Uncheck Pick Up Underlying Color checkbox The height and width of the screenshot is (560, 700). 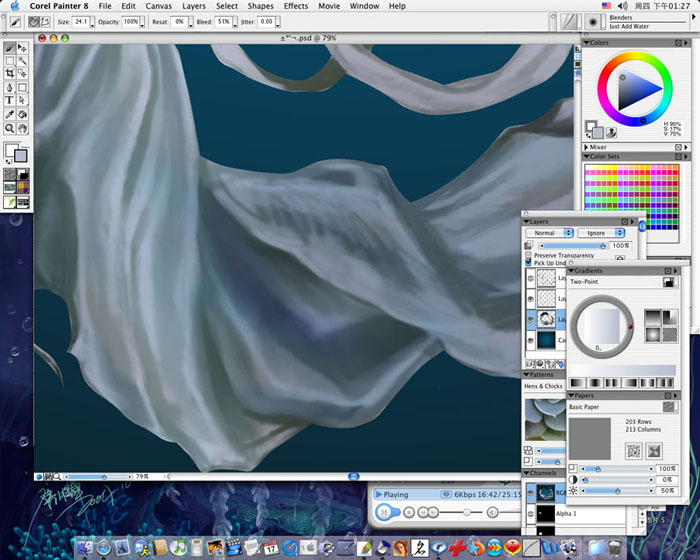[528, 263]
